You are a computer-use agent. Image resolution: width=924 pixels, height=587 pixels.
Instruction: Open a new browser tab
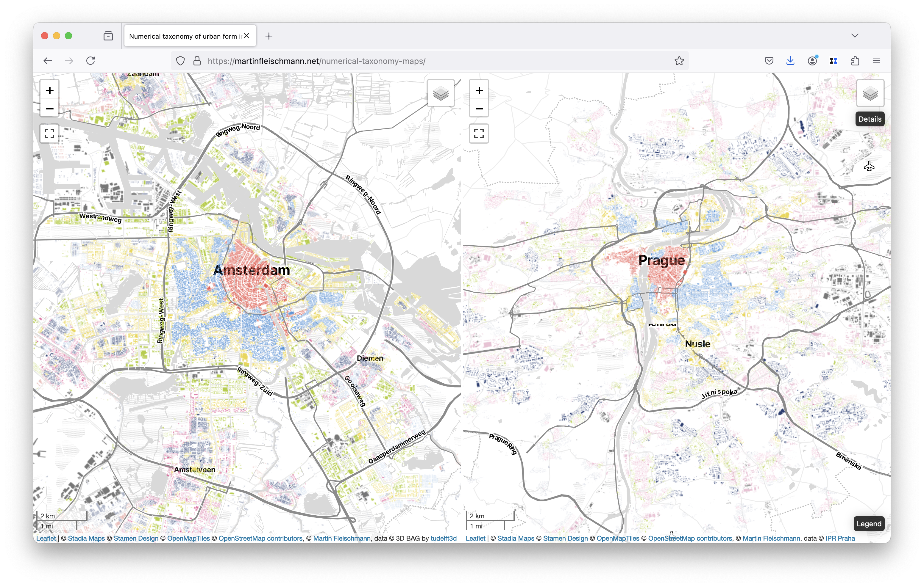click(x=269, y=36)
